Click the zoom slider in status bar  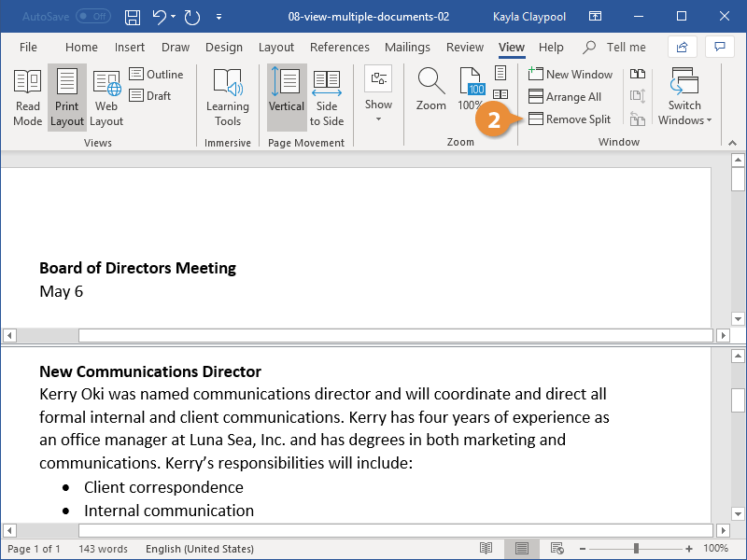(x=635, y=549)
